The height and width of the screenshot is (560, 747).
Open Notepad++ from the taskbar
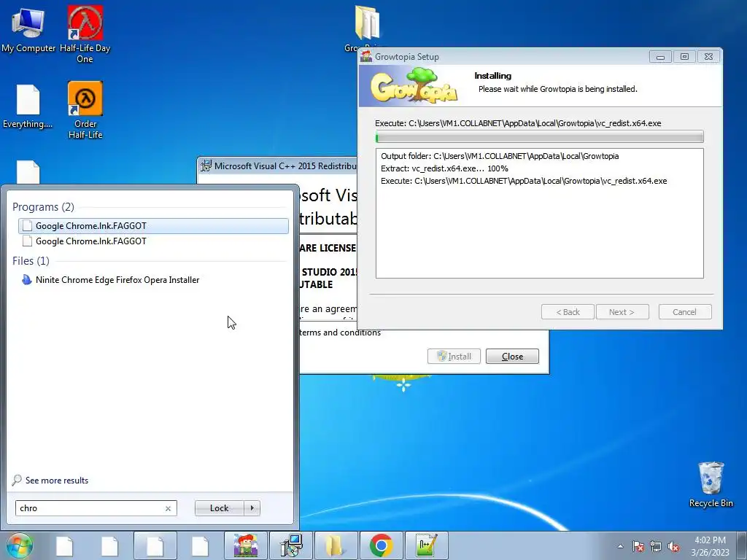coord(426,545)
